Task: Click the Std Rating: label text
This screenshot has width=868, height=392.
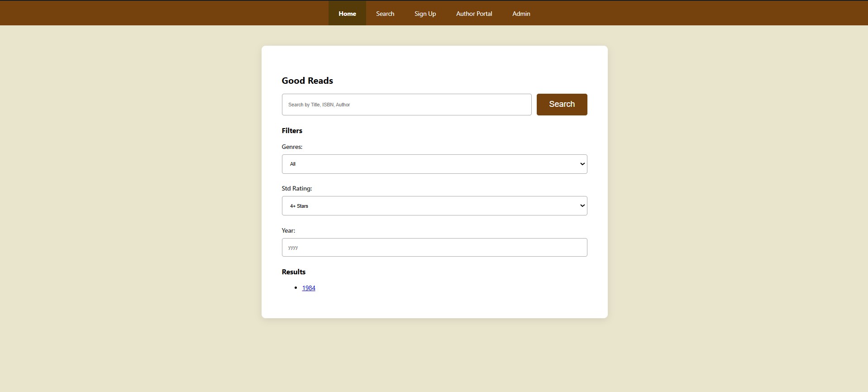Action: click(296, 188)
